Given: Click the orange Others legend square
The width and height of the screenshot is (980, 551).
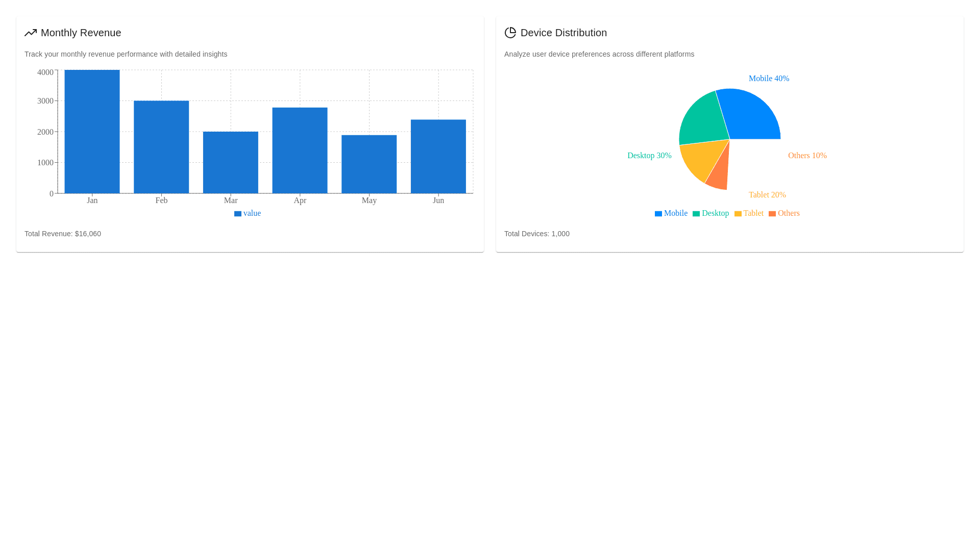Looking at the screenshot, I should (x=772, y=214).
